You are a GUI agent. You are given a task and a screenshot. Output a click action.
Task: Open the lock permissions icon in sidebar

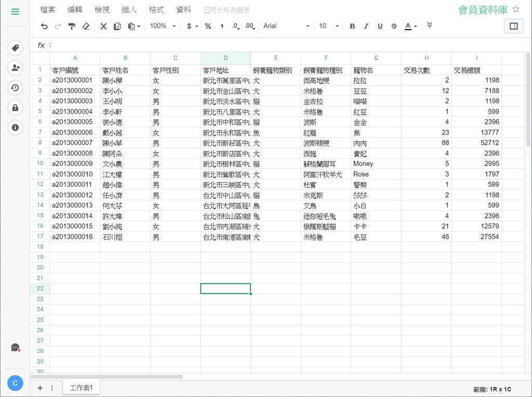pyautogui.click(x=15, y=107)
